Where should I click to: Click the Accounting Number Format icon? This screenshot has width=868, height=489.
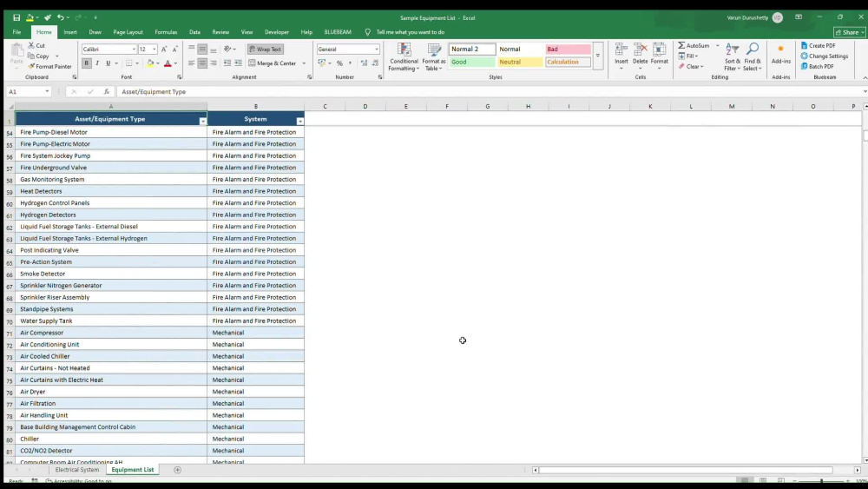point(322,63)
